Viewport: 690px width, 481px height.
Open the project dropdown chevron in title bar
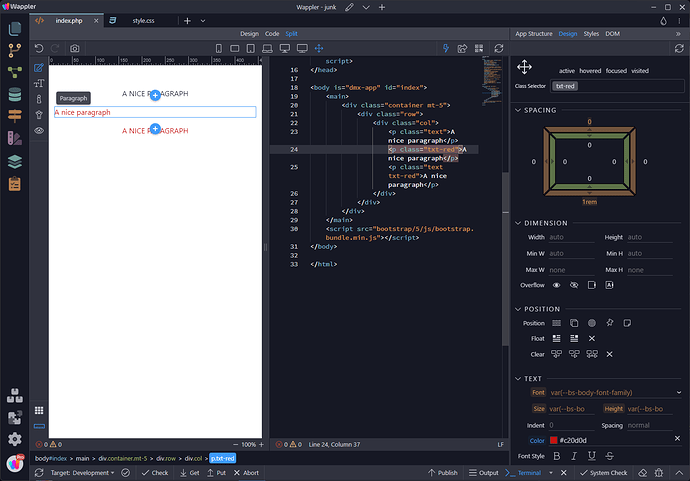coord(366,7)
